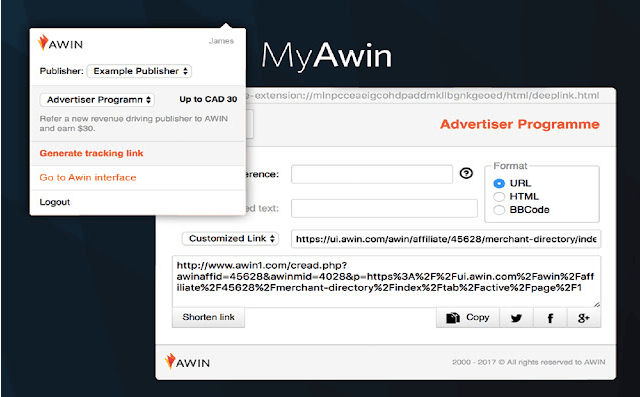Viewport: 640px width, 397px height.
Task: Click the refer a new publisher description
Action: pyautogui.click(x=133, y=123)
